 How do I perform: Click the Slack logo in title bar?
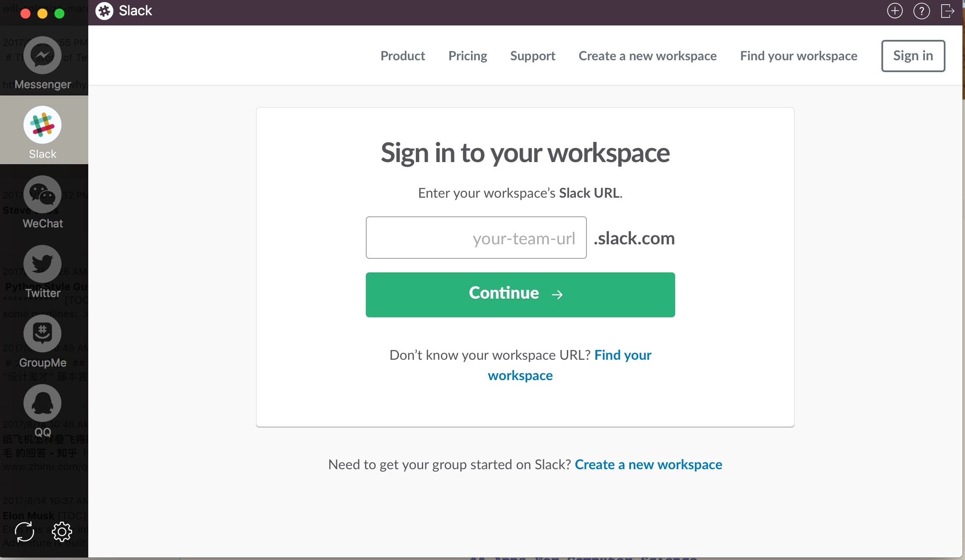coord(104,11)
